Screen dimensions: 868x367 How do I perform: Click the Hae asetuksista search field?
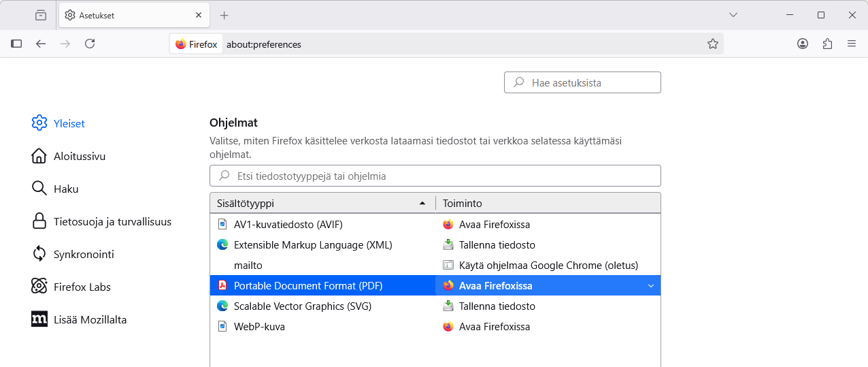click(x=592, y=83)
